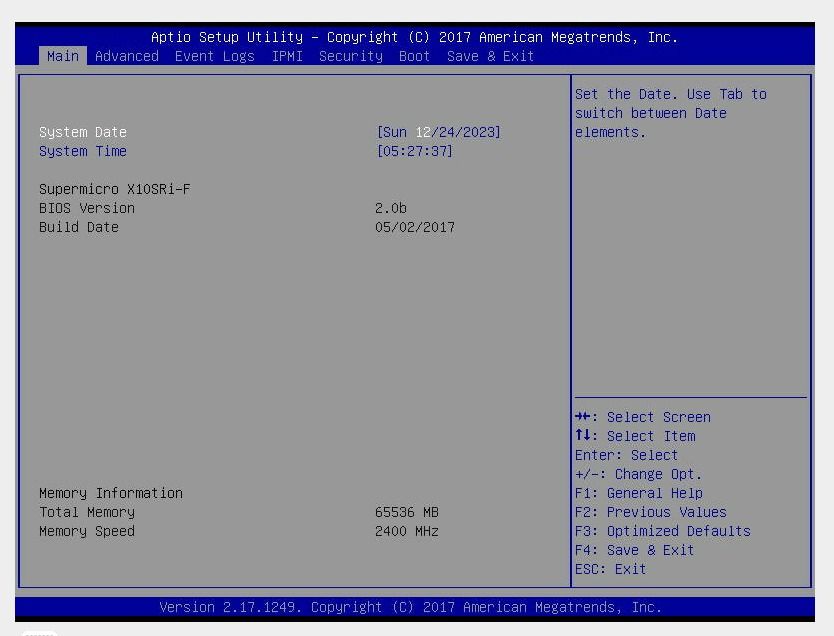Select the Main tab
Image resolution: width=834 pixels, height=636 pixels.
click(x=63, y=56)
